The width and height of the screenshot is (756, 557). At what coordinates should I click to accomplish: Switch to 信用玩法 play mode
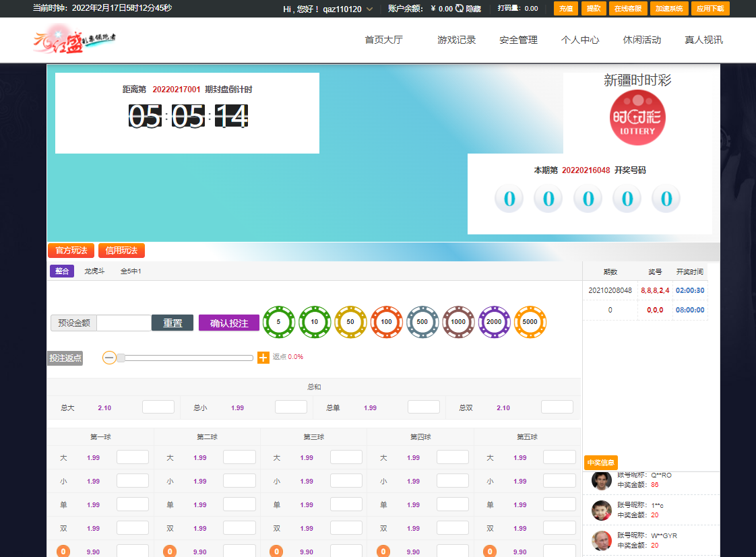[121, 250]
